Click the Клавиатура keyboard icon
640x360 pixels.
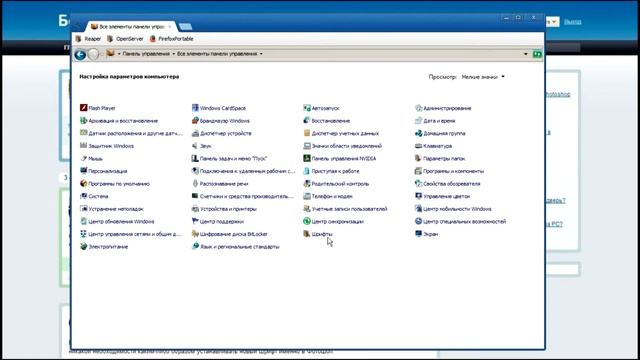(x=418, y=146)
